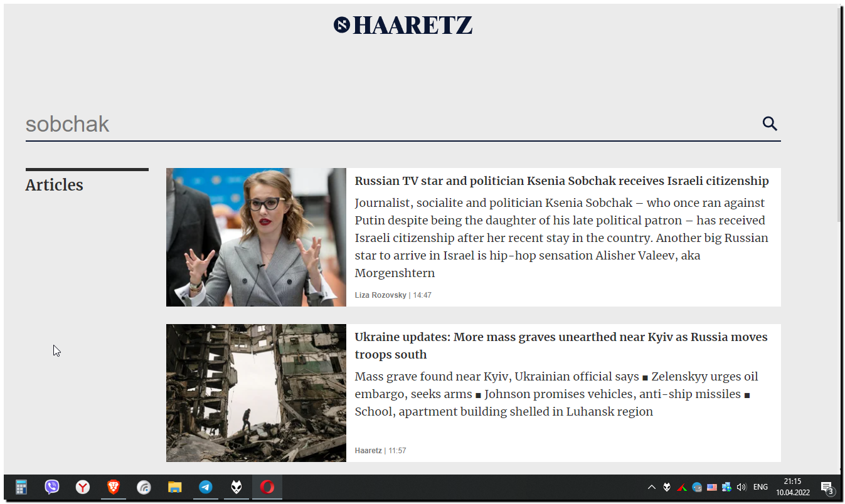Open the Ksenia Sobchak article thumbnail

click(x=256, y=237)
